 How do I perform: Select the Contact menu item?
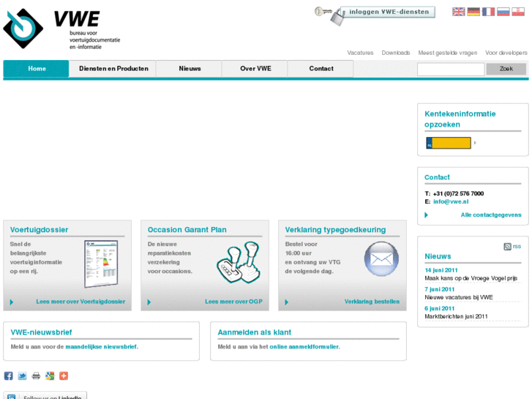coord(321,69)
